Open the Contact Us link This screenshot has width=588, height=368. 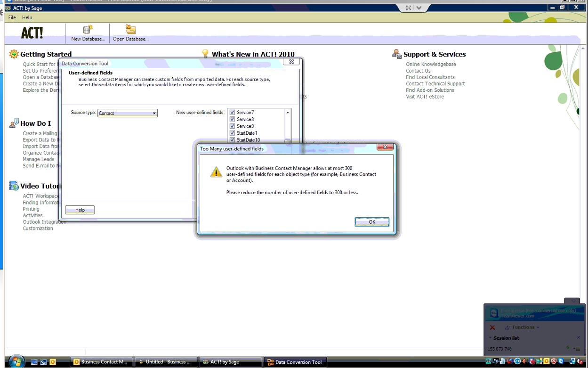[x=418, y=71]
